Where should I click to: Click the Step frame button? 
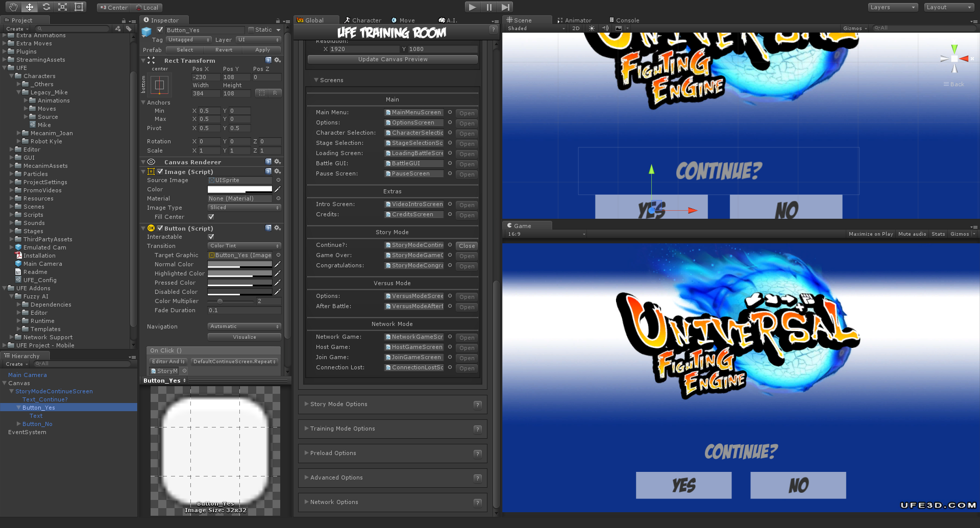[505, 7]
